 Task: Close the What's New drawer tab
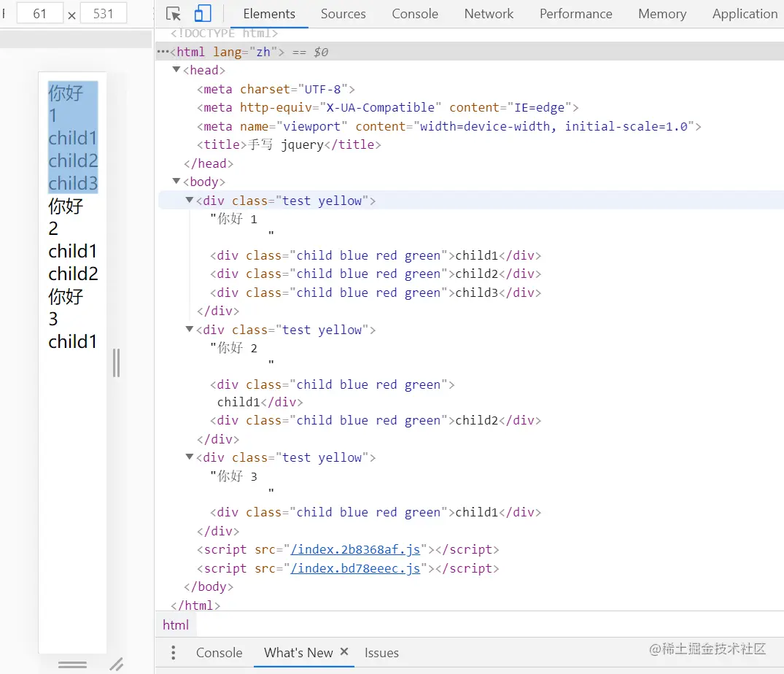pos(344,651)
